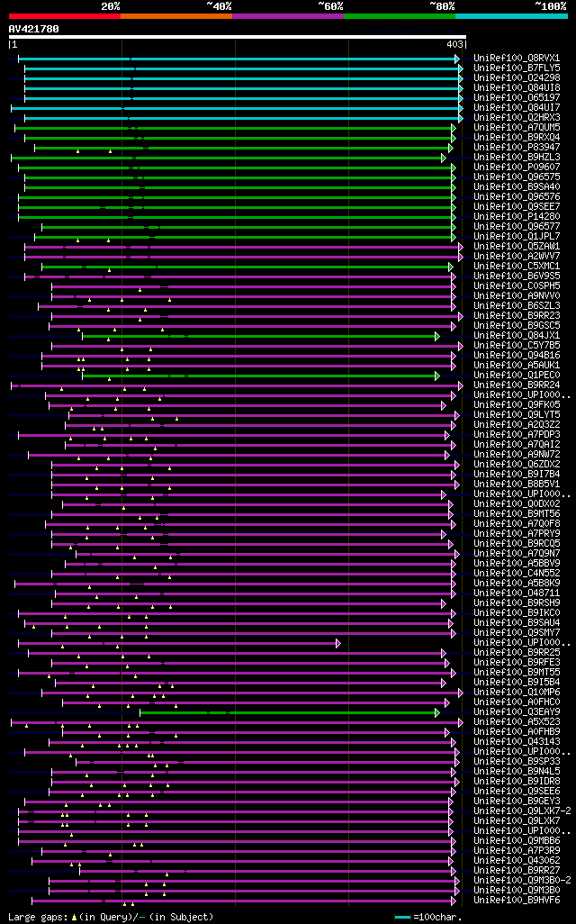Select the orange ~40% identity legend segment
This screenshot has height=924, width=576.
pyautogui.click(x=176, y=16)
